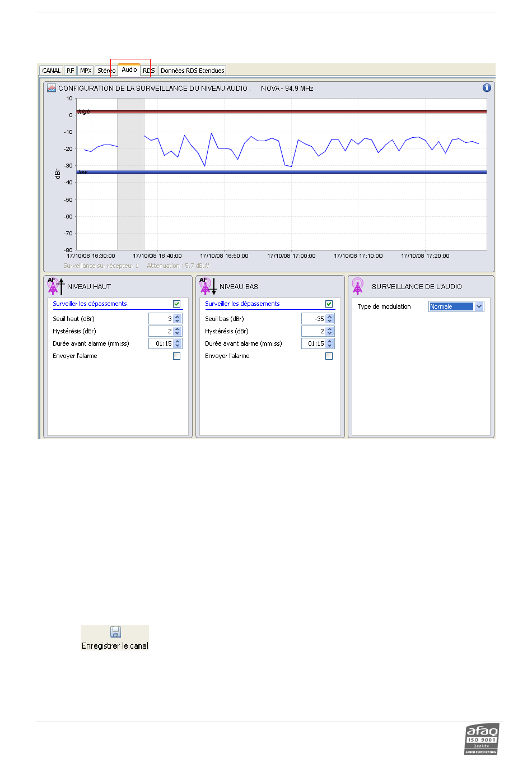The height and width of the screenshot is (767, 532).
Task: Disable Niveau Bas surveiller les dépassements checkbox
Action: pos(329,304)
